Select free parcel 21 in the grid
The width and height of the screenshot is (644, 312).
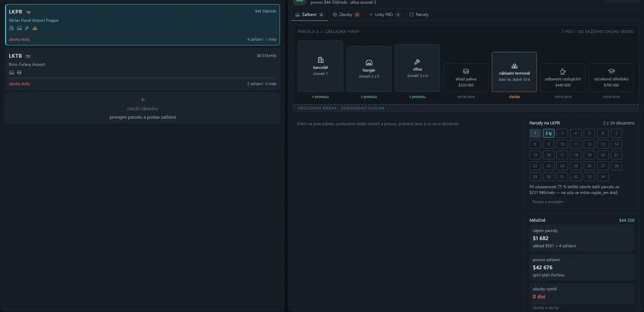coord(616,155)
